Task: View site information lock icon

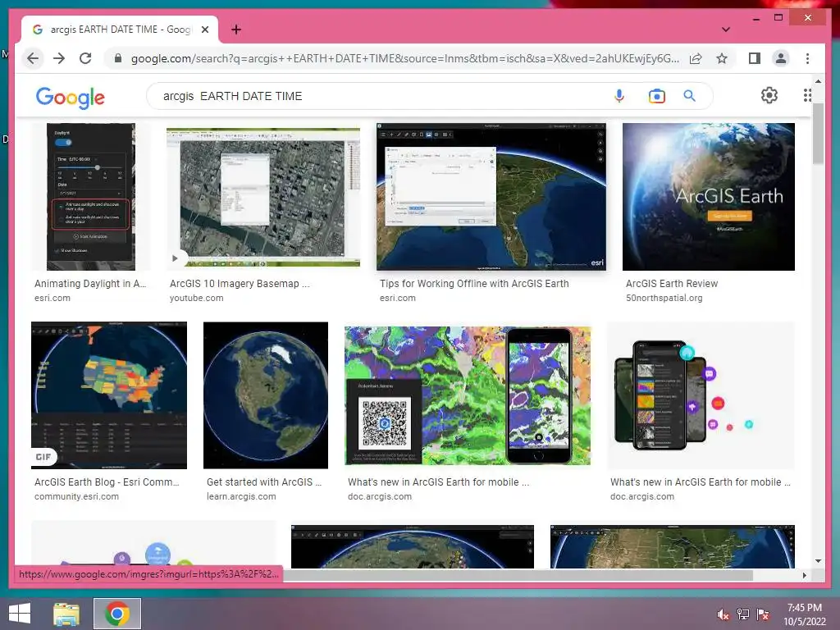Action: pyautogui.click(x=118, y=58)
